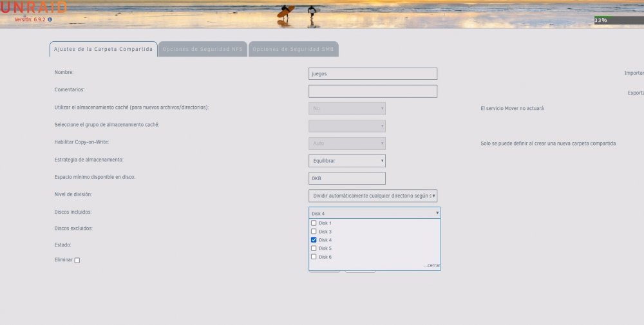Click 'El servicio Mover no actuará' text
The height and width of the screenshot is (325, 644).
512,108
